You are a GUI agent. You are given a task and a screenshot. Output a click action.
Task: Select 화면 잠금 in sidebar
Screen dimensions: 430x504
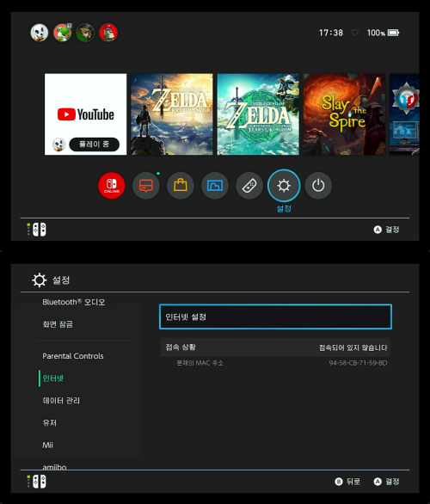pyautogui.click(x=58, y=324)
